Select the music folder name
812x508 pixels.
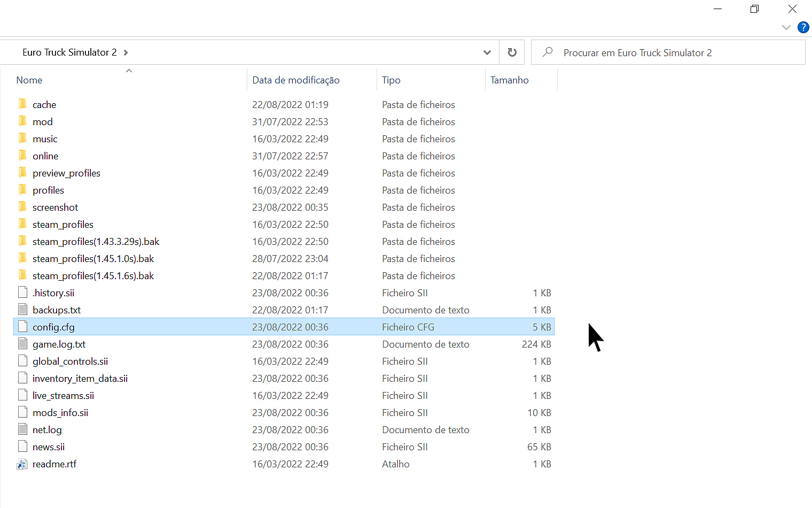(45, 139)
